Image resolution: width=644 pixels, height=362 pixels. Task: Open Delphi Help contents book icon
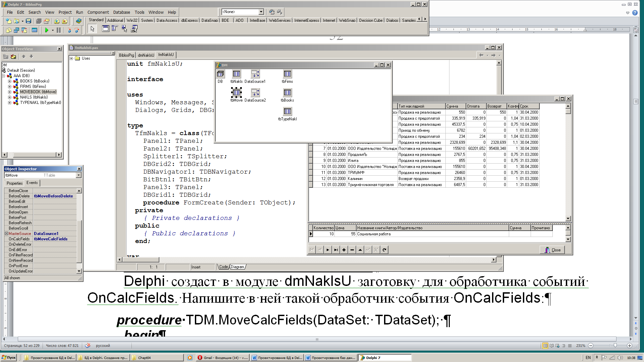[79, 21]
